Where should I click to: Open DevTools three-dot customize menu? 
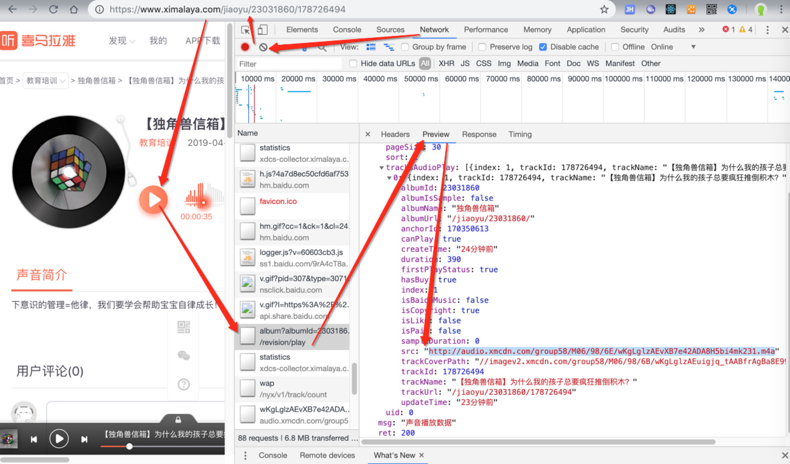(767, 30)
